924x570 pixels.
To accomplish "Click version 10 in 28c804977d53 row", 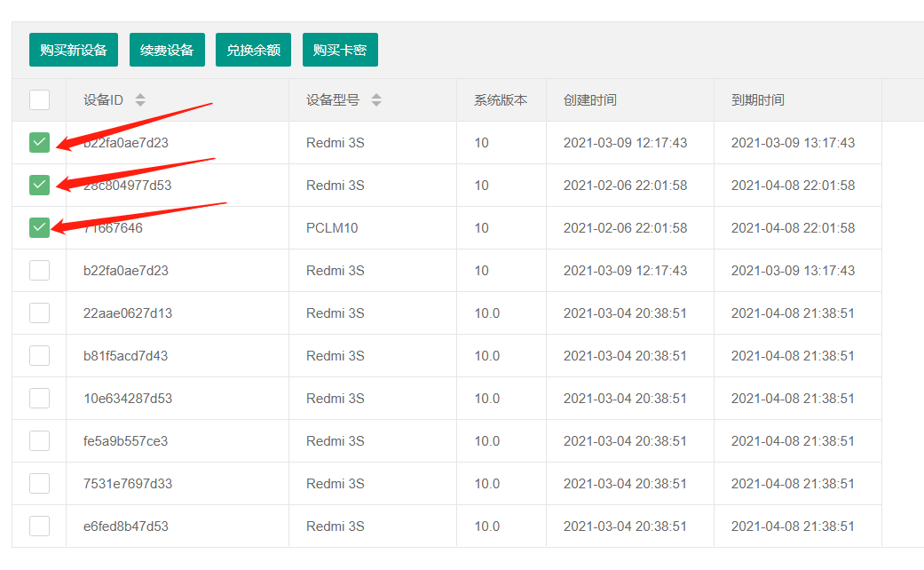I will click(x=481, y=185).
